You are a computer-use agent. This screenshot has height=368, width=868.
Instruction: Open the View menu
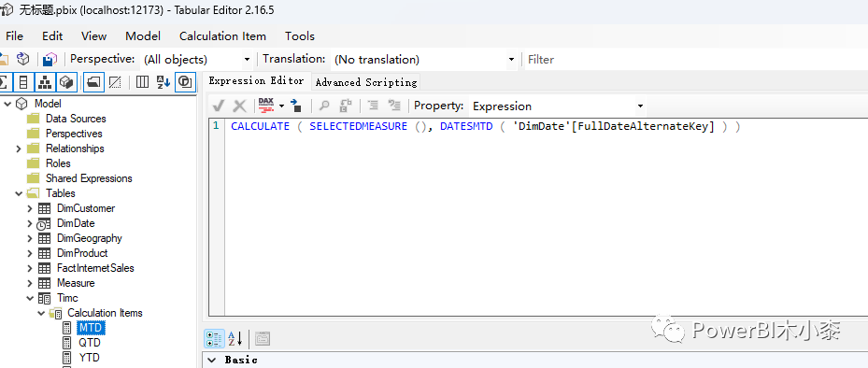tap(93, 36)
